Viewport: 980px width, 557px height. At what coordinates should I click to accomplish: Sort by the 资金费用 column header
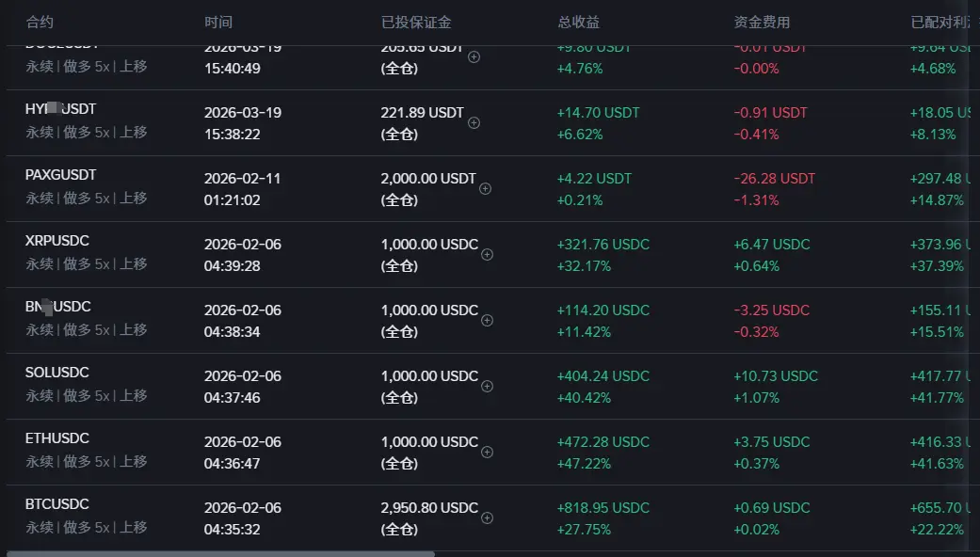(762, 22)
